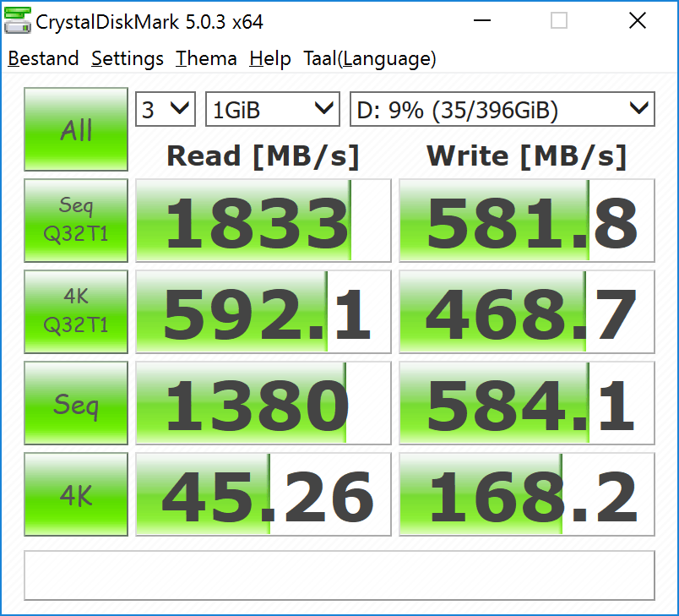This screenshot has height=616, width=679.
Task: Start the plain Seq test
Action: pos(76,403)
